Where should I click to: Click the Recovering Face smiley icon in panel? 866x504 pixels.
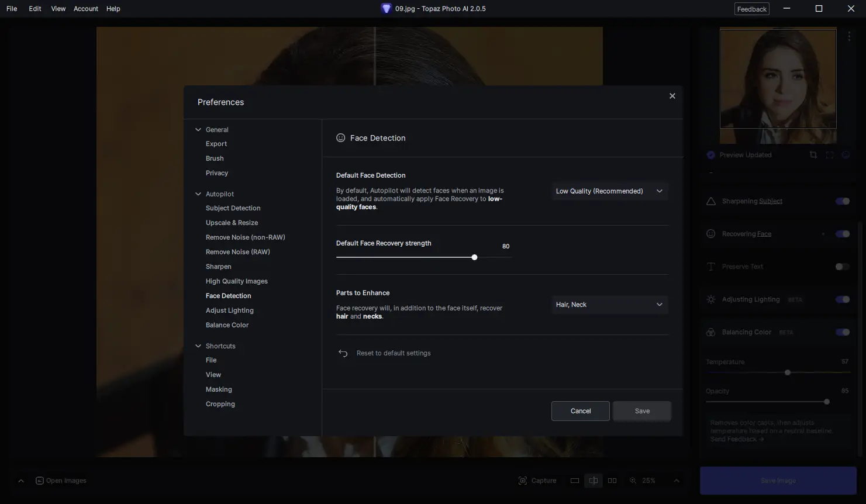click(711, 234)
